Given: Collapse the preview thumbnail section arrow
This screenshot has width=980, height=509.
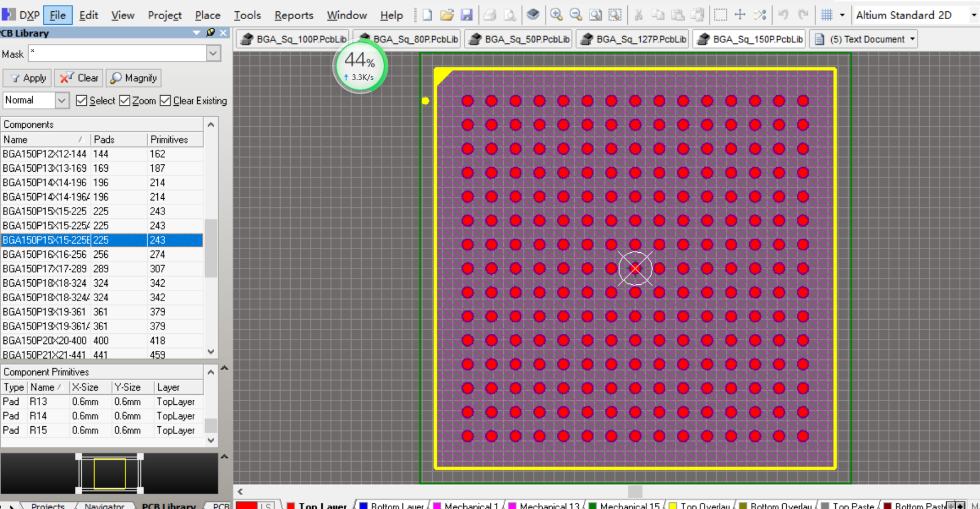Looking at the screenshot, I should click(x=224, y=457).
